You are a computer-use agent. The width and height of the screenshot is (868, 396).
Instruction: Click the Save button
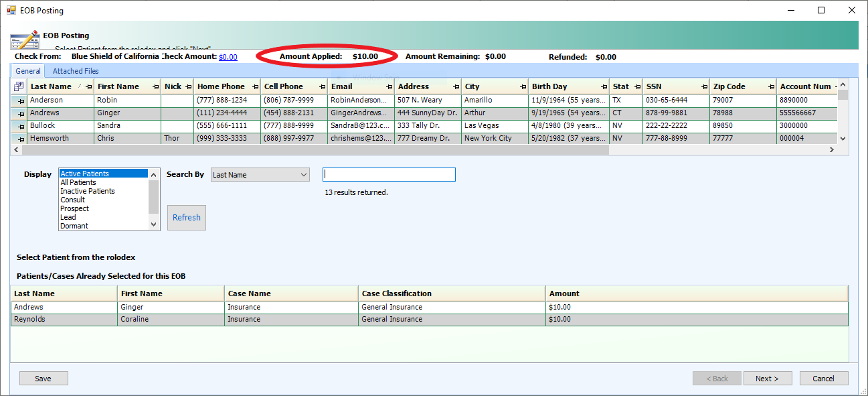[x=44, y=379]
